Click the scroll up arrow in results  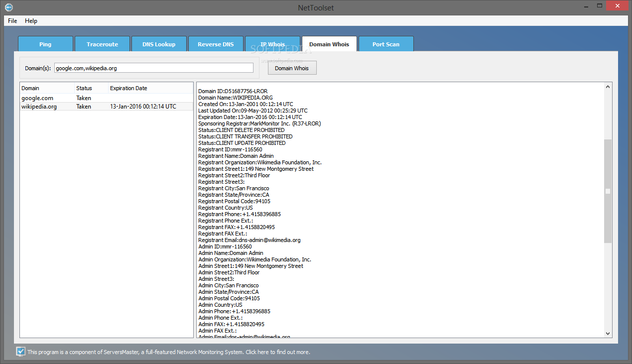(x=608, y=87)
